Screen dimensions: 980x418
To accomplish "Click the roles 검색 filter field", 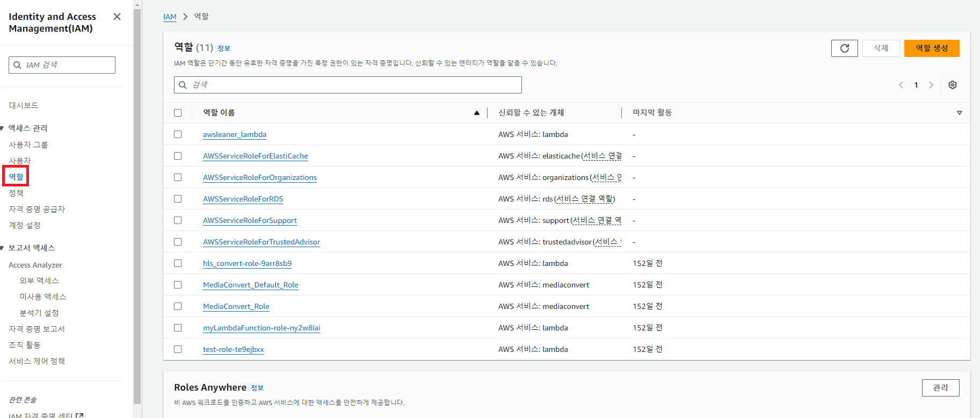I will click(x=347, y=85).
